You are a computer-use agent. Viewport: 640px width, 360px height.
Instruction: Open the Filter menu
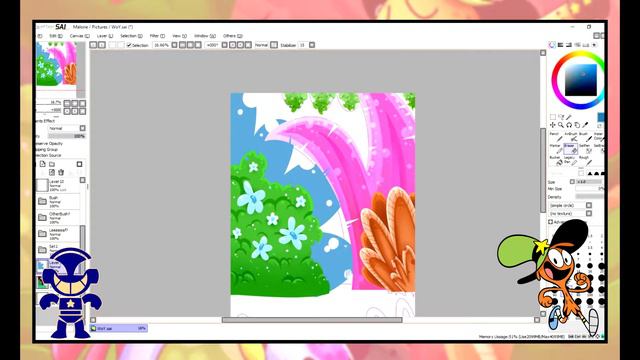click(x=157, y=36)
